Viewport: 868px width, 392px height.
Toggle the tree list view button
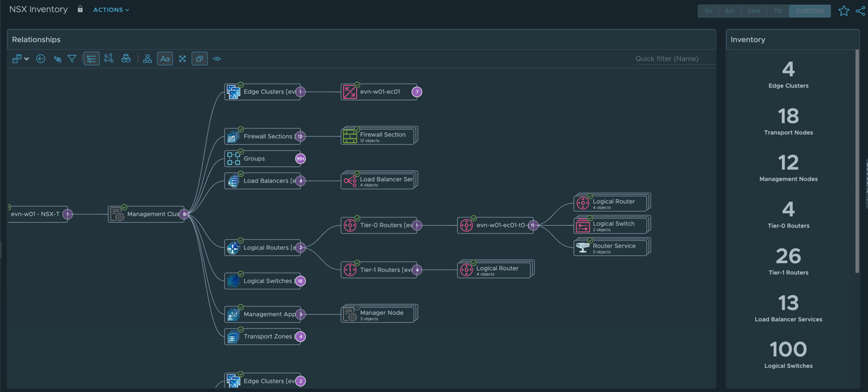coord(91,59)
